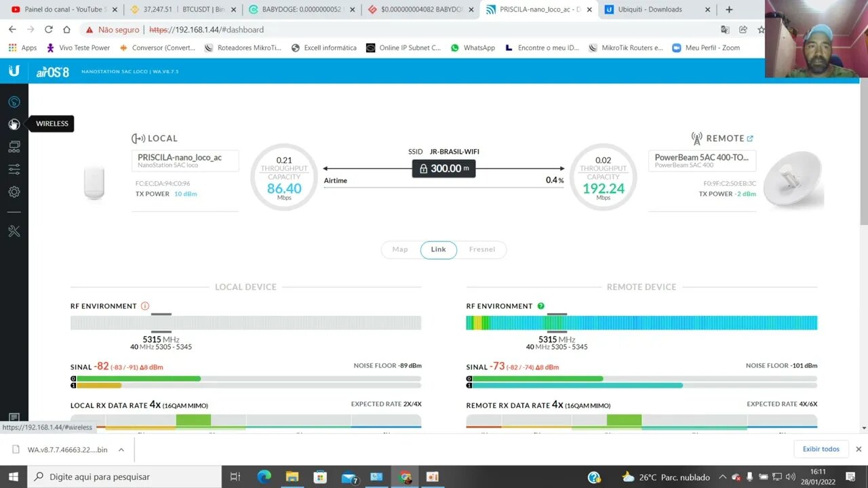Image resolution: width=868 pixels, height=488 pixels.
Task: Click the remote RF environment spectrum bar
Action: coord(642,323)
